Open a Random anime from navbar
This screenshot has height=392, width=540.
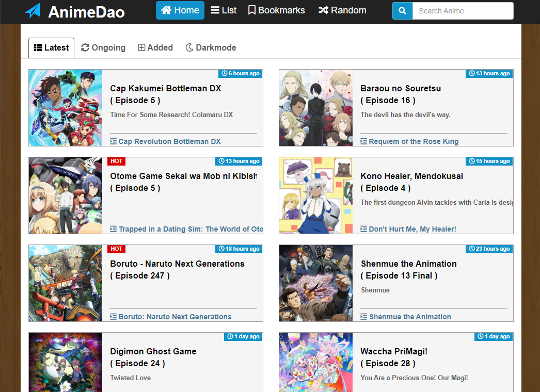tap(342, 10)
